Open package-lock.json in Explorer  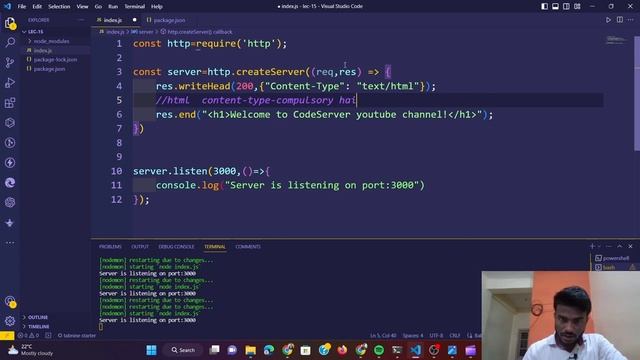click(x=55, y=60)
